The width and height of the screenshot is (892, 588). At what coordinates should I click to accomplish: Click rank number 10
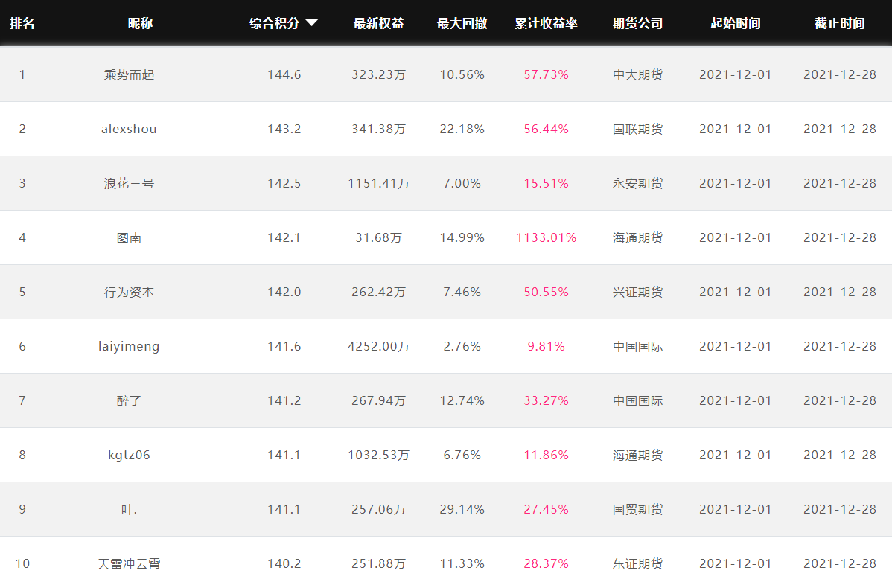[x=22, y=563]
